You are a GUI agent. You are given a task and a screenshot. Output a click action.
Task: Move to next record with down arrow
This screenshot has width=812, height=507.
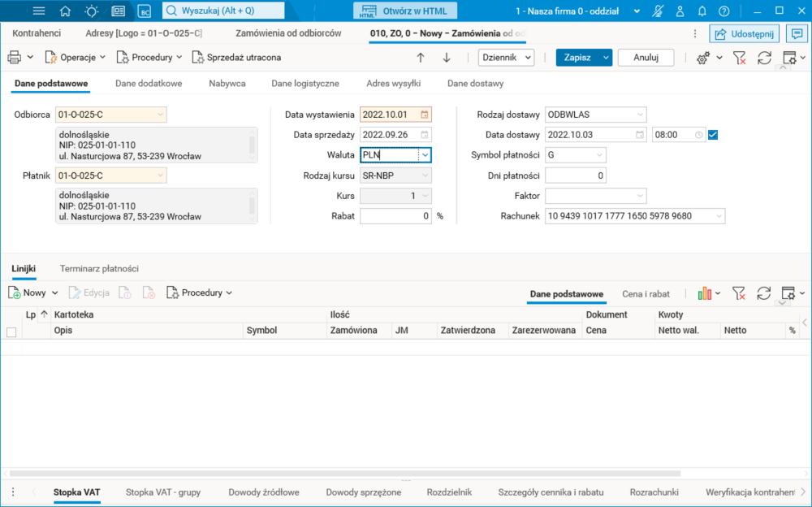pos(447,58)
